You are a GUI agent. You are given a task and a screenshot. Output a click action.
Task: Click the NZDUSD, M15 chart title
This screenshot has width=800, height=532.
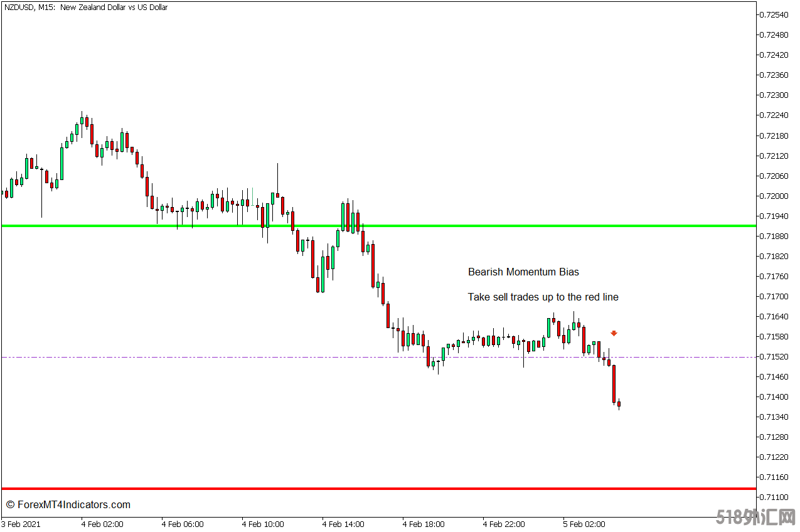(86, 8)
